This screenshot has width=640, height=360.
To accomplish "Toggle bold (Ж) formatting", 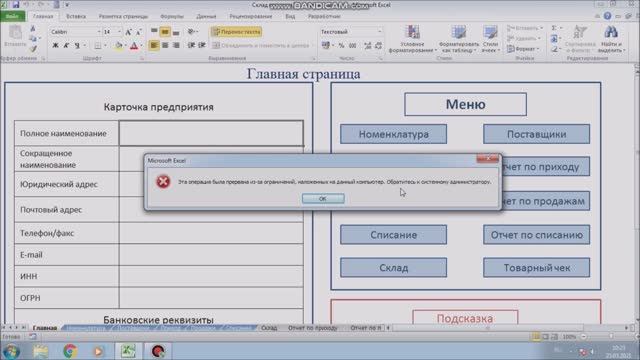I will point(56,45).
